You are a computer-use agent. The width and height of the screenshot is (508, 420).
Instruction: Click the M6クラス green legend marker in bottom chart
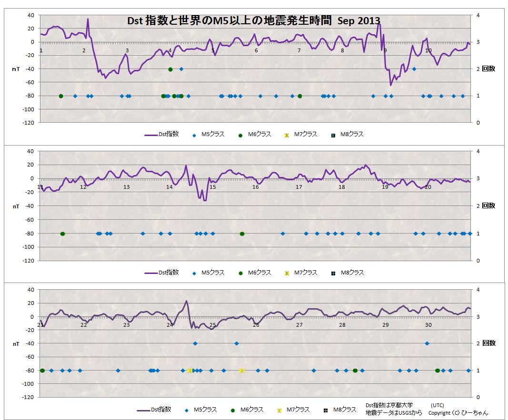233,410
